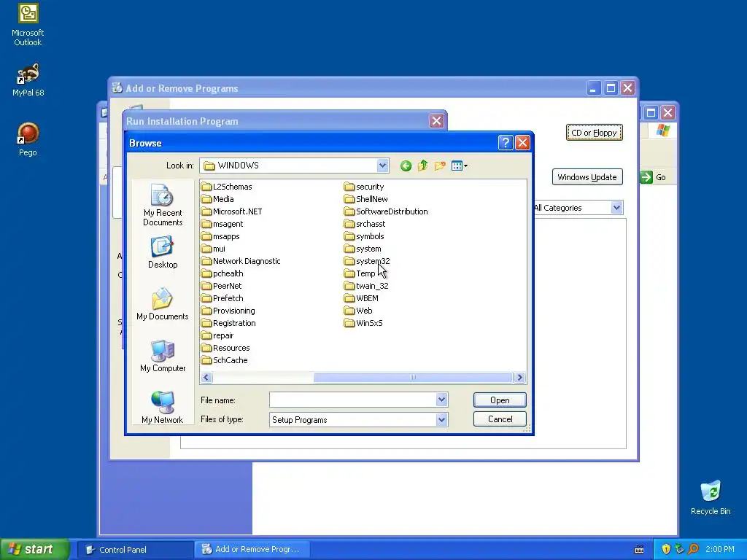Select the system folder

coord(363,249)
